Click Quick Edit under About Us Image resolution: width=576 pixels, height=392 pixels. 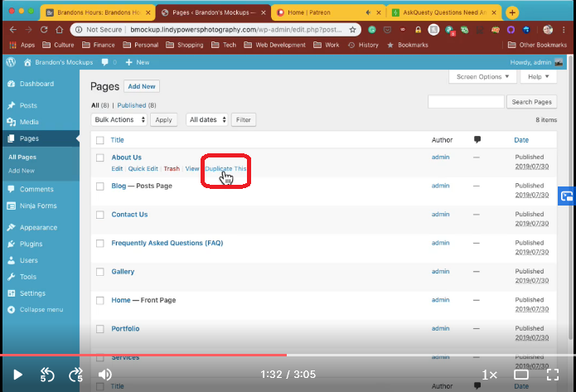coord(143,168)
